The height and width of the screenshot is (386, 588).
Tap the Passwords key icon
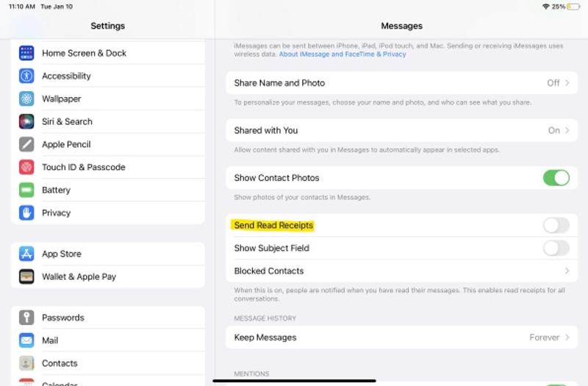coord(26,318)
